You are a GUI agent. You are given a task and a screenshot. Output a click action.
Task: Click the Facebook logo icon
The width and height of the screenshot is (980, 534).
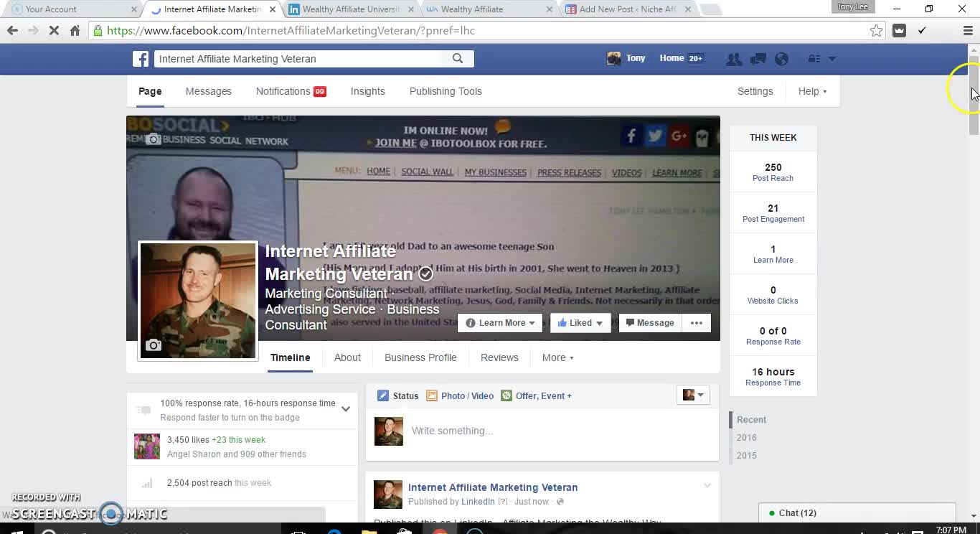click(141, 59)
